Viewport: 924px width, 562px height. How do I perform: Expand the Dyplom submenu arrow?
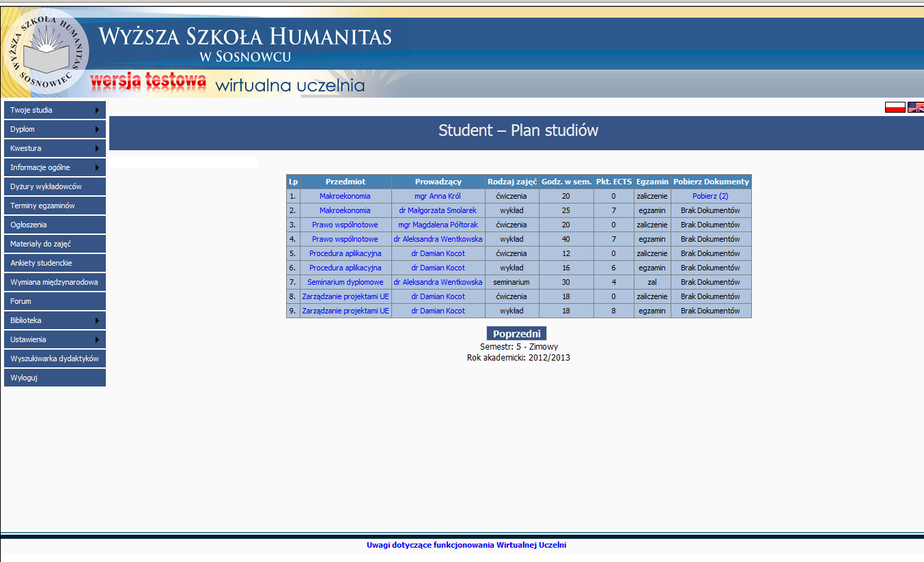(x=98, y=129)
